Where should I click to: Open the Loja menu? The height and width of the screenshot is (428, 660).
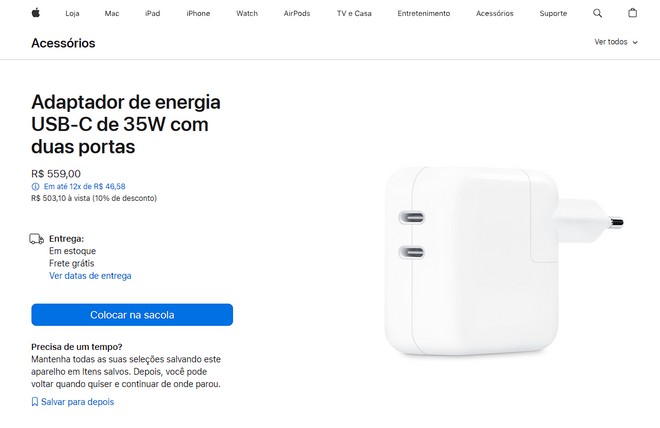click(72, 13)
